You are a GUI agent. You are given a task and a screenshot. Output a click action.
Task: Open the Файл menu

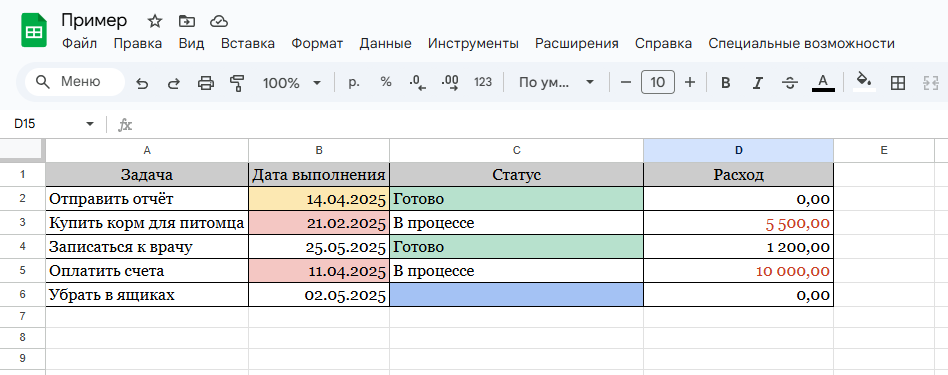click(80, 44)
